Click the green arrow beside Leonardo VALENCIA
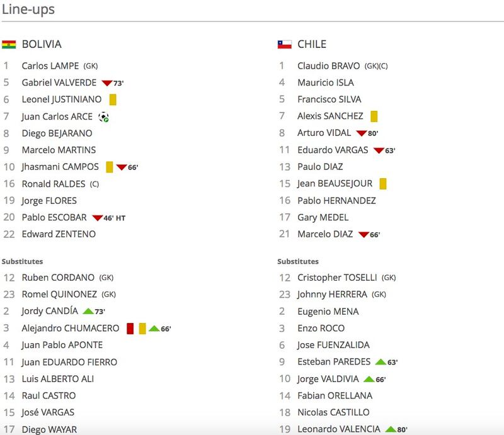 (391, 429)
